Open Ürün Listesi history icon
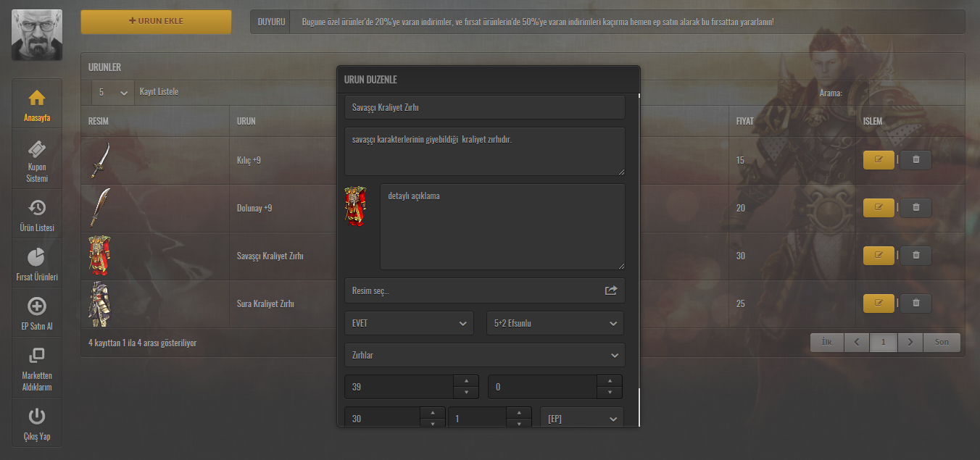The height and width of the screenshot is (460, 980). pos(36,208)
